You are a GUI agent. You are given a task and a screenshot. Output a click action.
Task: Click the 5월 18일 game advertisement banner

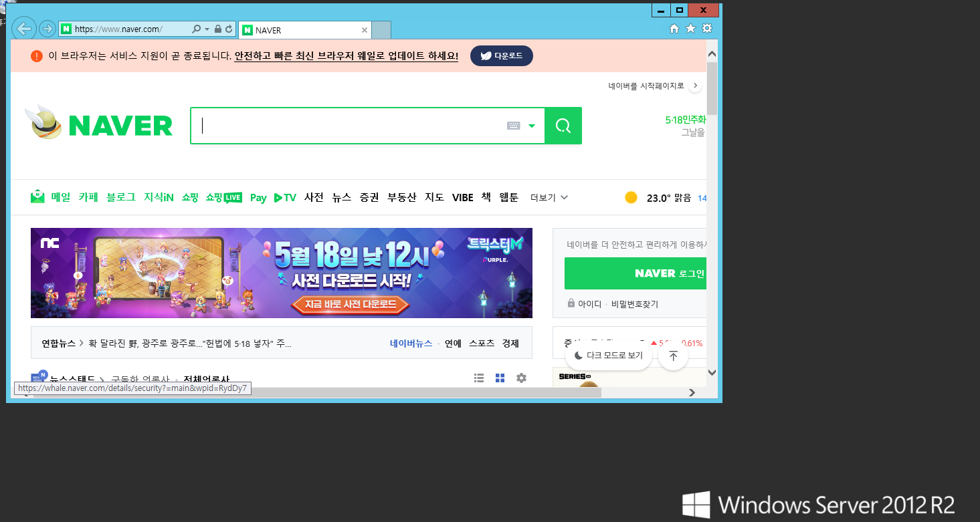pyautogui.click(x=282, y=273)
